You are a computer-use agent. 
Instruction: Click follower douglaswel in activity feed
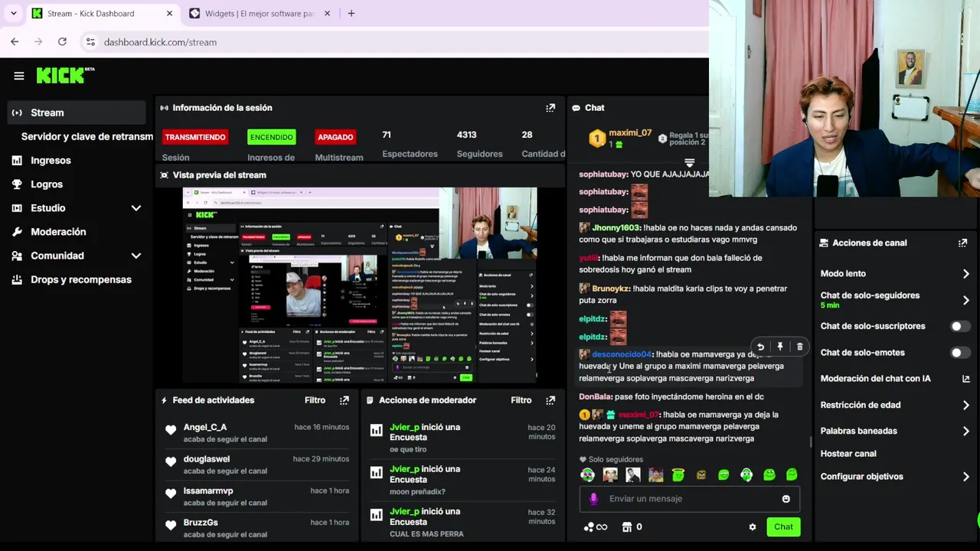coord(207,458)
